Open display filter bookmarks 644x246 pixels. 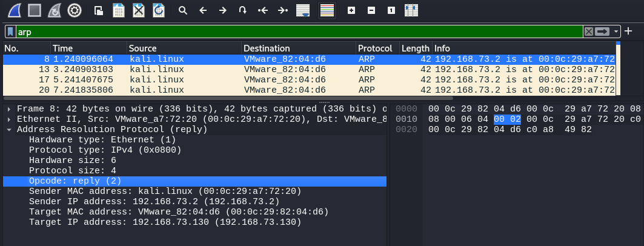tap(11, 32)
